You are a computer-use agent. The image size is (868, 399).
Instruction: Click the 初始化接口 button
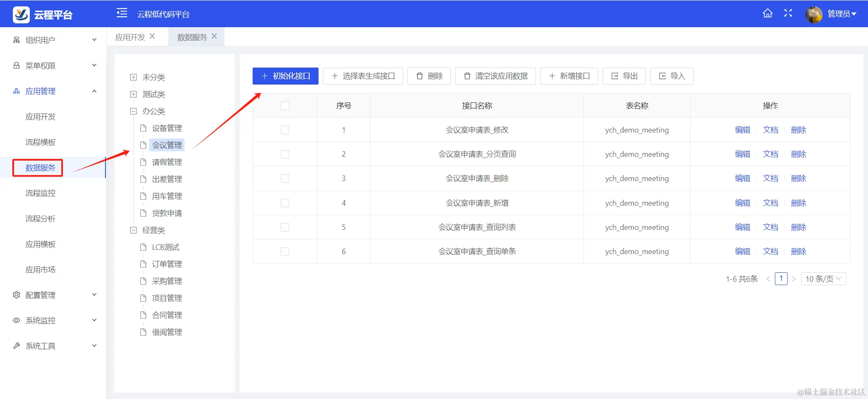[285, 76]
